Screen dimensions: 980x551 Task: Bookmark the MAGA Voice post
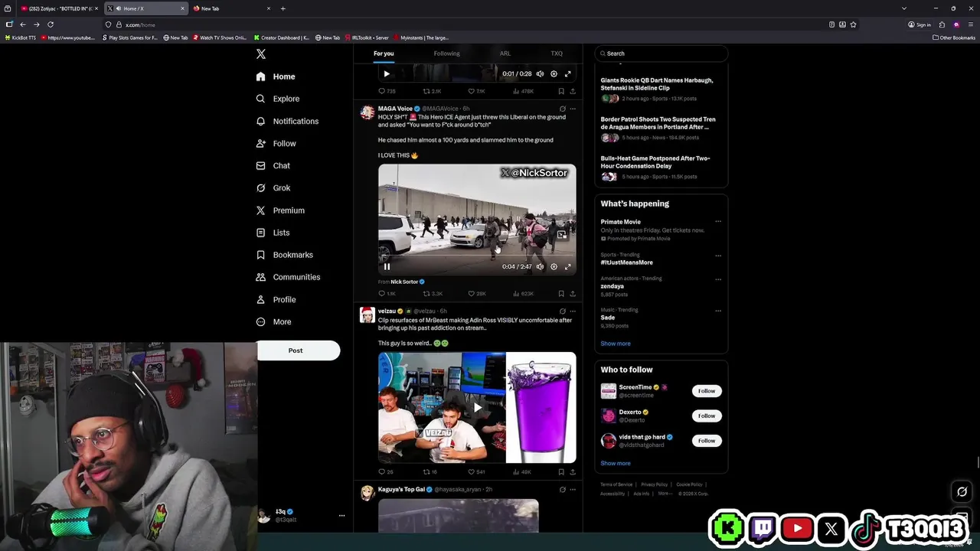(x=561, y=293)
